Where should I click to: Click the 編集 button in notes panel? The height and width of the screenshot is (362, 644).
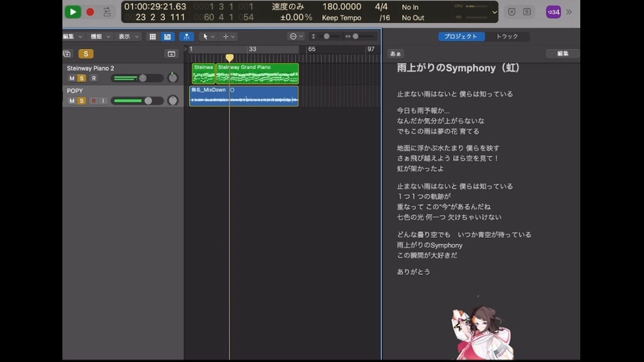point(562,54)
